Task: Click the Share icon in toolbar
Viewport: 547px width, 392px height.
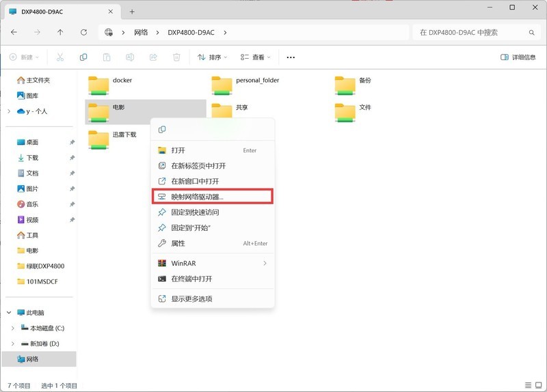Action: tap(153, 57)
